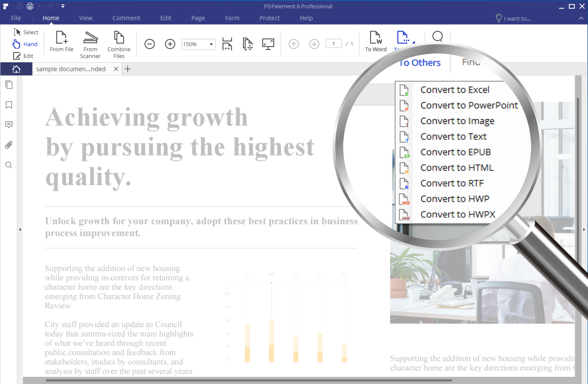588x384 pixels.
Task: Show the bookmarks panel
Action: pos(9,105)
